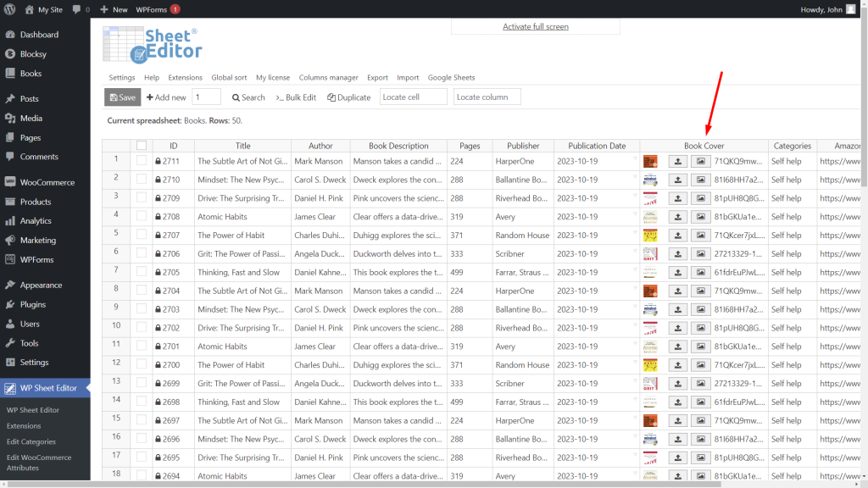The width and height of the screenshot is (868, 488).
Task: Open date dropdown arrow in row 8 Publication Date
Action: click(x=636, y=288)
